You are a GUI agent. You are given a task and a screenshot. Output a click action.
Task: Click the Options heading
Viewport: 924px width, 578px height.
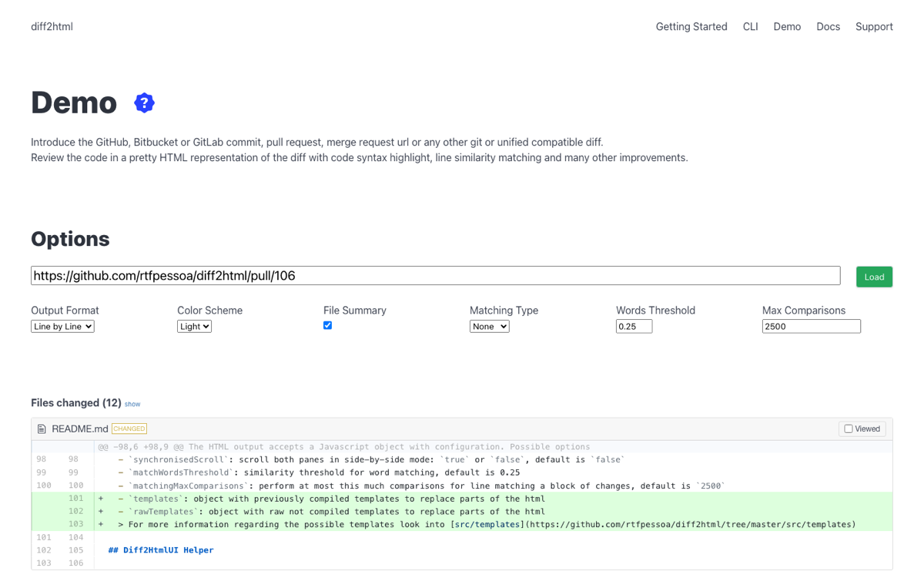pyautogui.click(x=70, y=239)
